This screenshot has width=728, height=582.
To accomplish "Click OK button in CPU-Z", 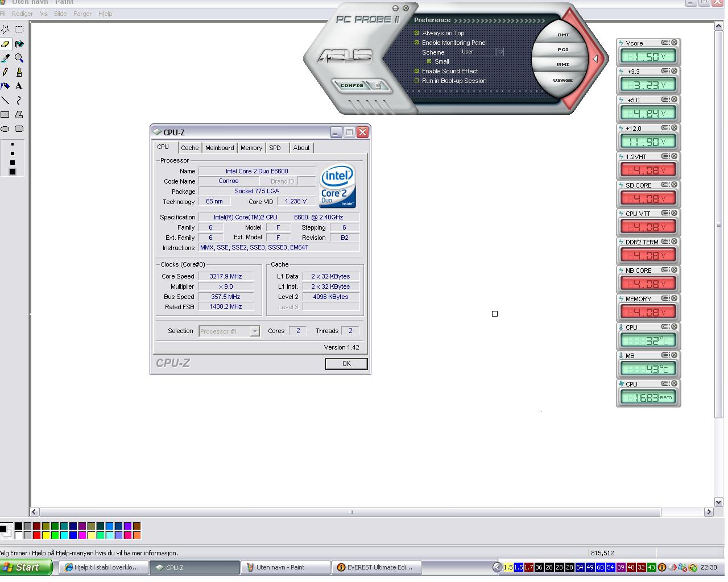I will [346, 364].
